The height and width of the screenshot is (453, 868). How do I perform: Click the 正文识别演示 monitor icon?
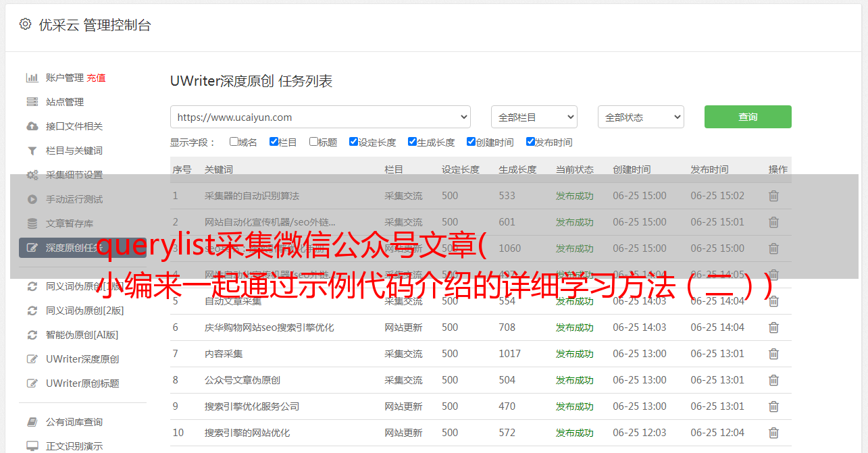32,446
